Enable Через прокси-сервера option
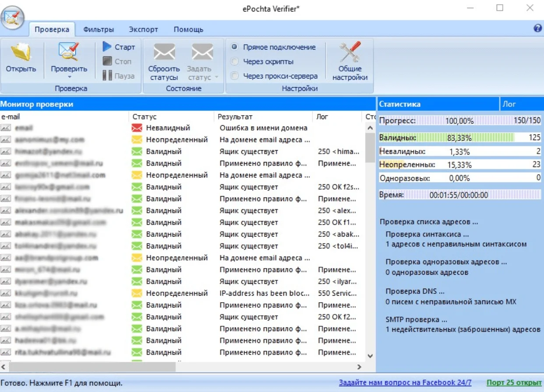The image size is (544, 392). click(235, 76)
